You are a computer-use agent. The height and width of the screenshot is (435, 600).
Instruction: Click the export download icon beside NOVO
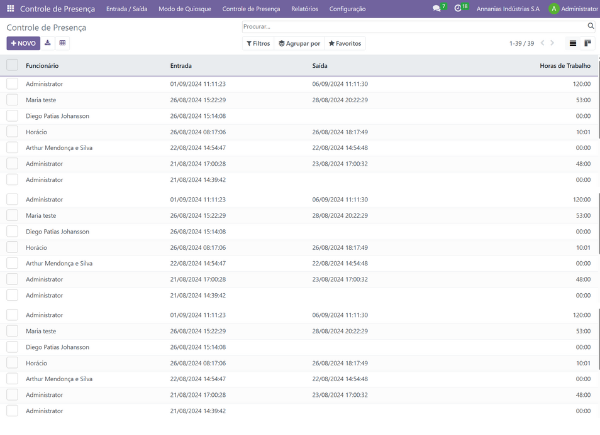pyautogui.click(x=47, y=43)
